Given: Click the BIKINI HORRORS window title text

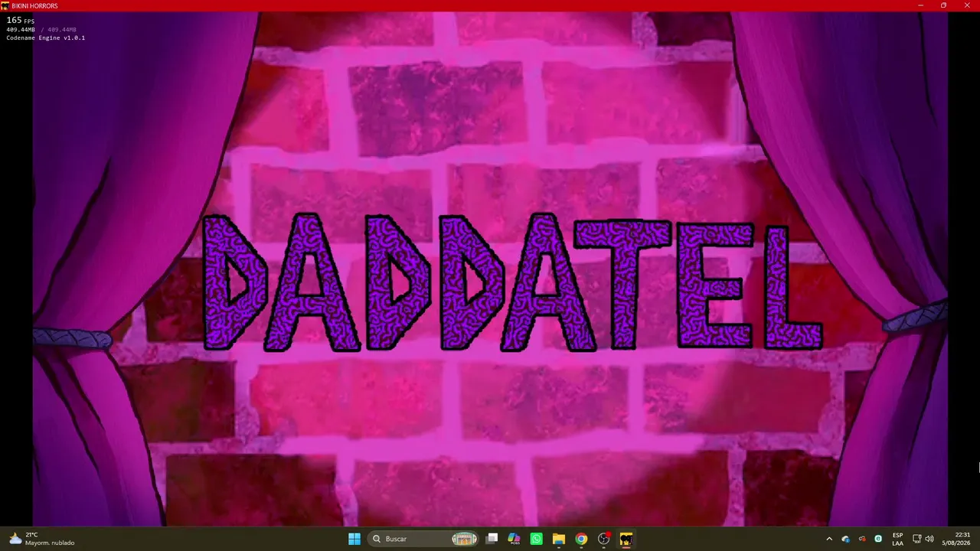Looking at the screenshot, I should tap(34, 5).
